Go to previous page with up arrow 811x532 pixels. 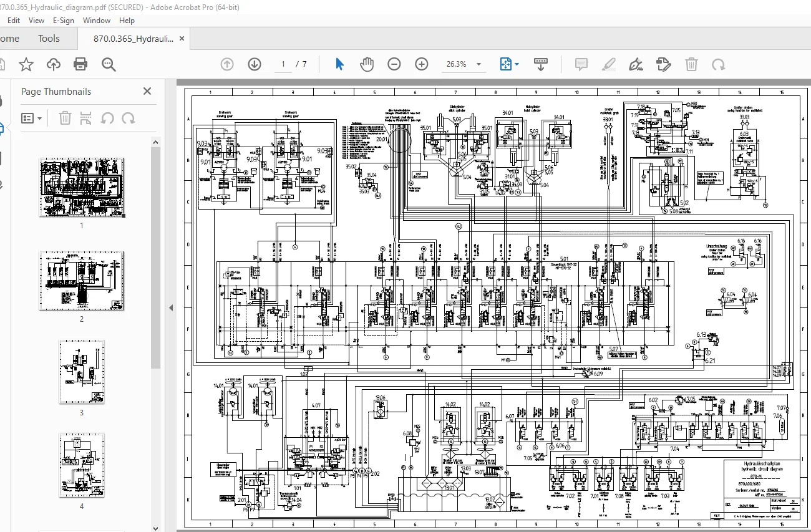pyautogui.click(x=227, y=64)
